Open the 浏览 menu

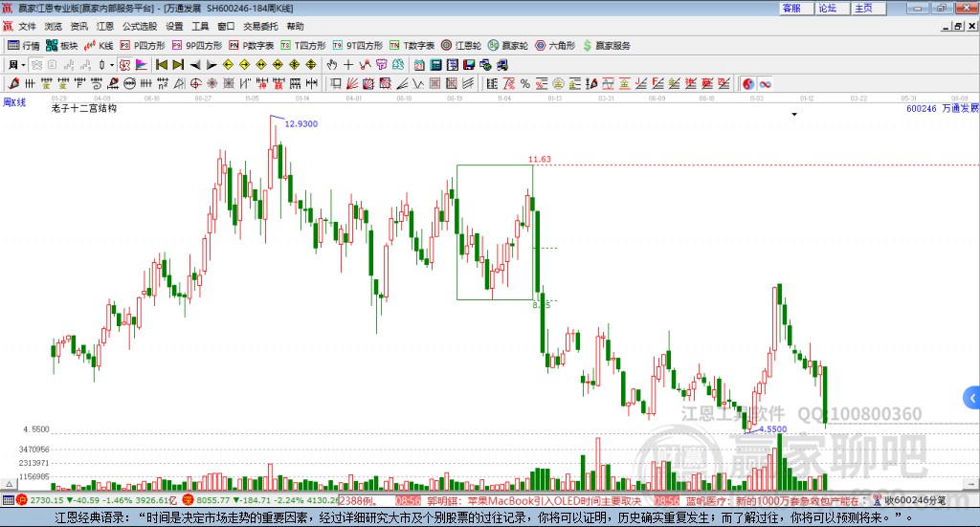pos(54,26)
